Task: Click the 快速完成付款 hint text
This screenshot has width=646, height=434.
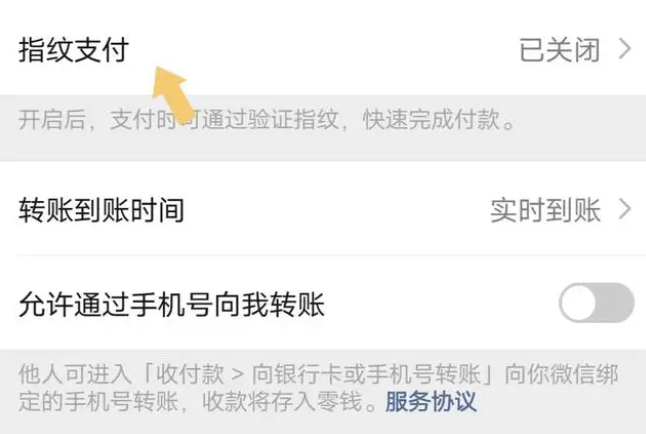Action: pyautogui.click(x=431, y=120)
